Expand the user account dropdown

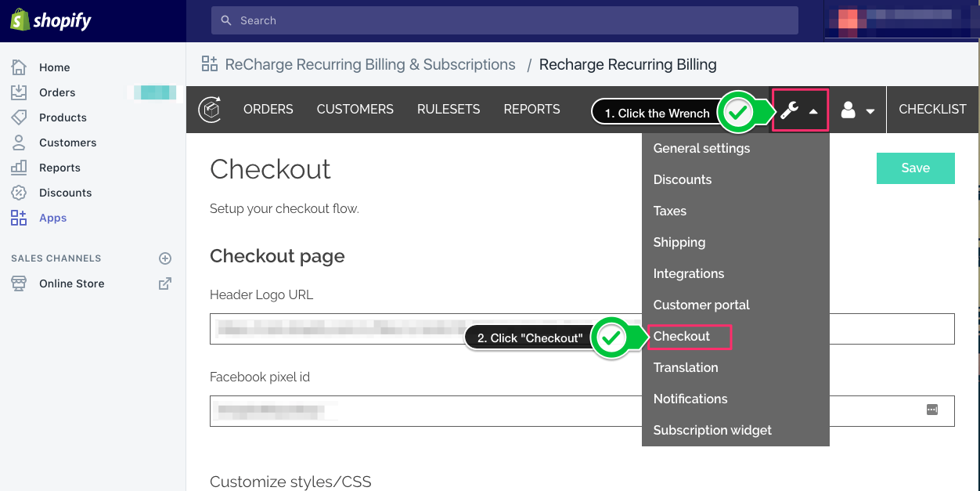(x=857, y=110)
